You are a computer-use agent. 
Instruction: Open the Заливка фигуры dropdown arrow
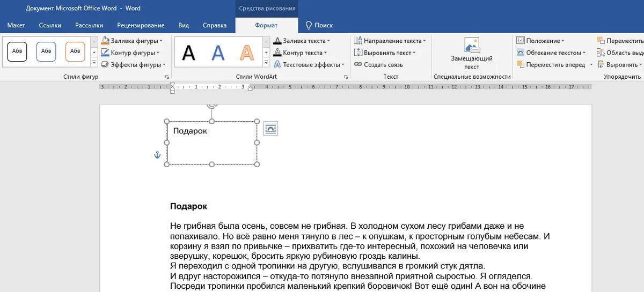161,41
